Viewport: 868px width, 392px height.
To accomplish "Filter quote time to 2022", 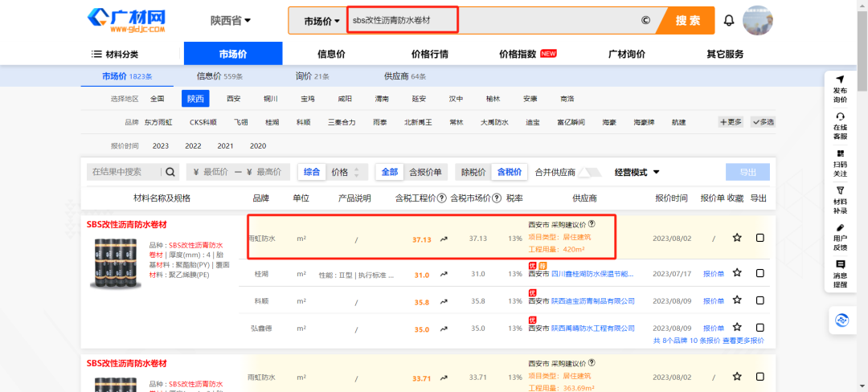I will 193,146.
